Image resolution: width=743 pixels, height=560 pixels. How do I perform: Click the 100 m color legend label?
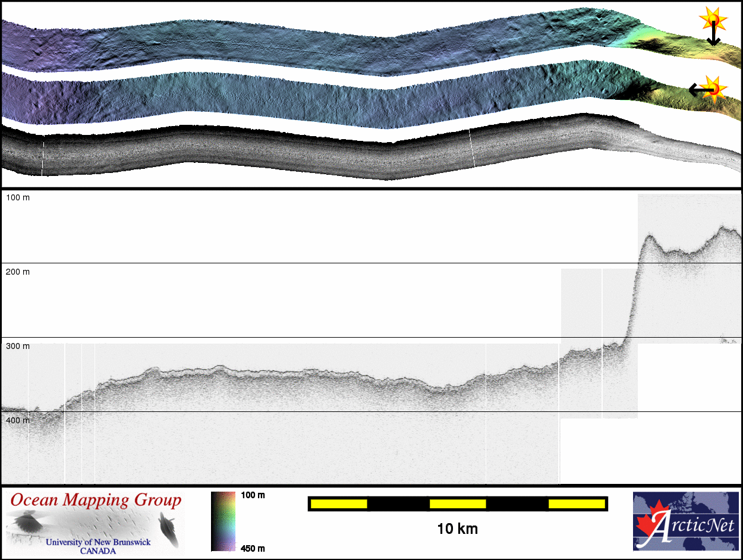point(253,495)
